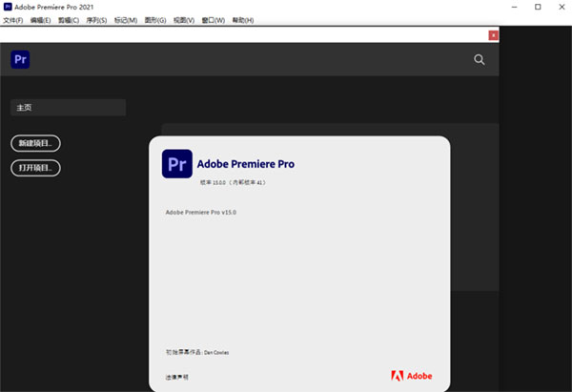Viewport: 572px width, 392px height.
Task: Maximize the Premiere Pro window
Action: coord(538,7)
